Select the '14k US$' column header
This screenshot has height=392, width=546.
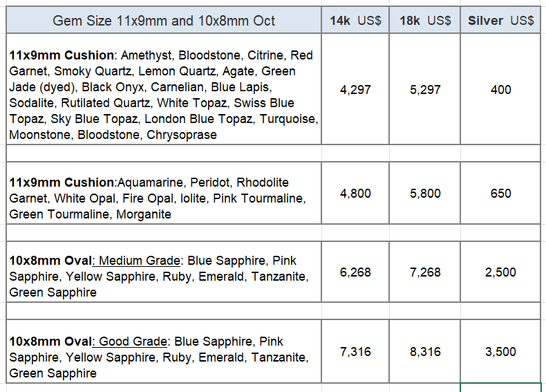(x=355, y=21)
